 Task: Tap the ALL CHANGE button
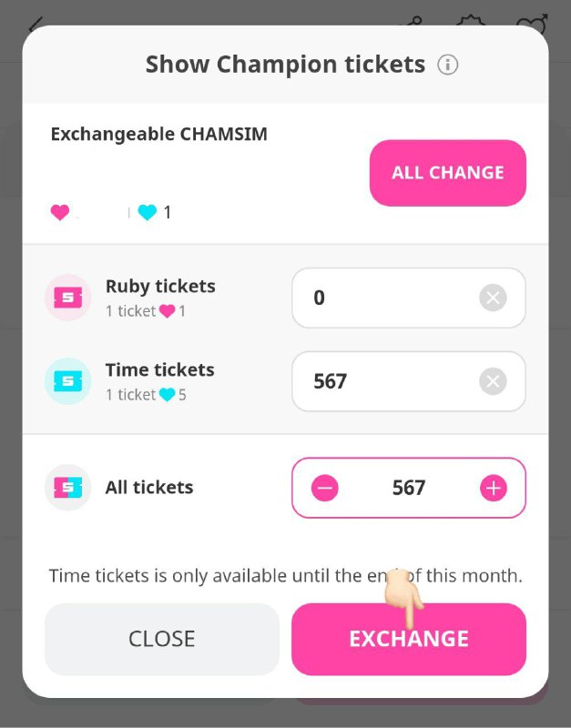(448, 173)
